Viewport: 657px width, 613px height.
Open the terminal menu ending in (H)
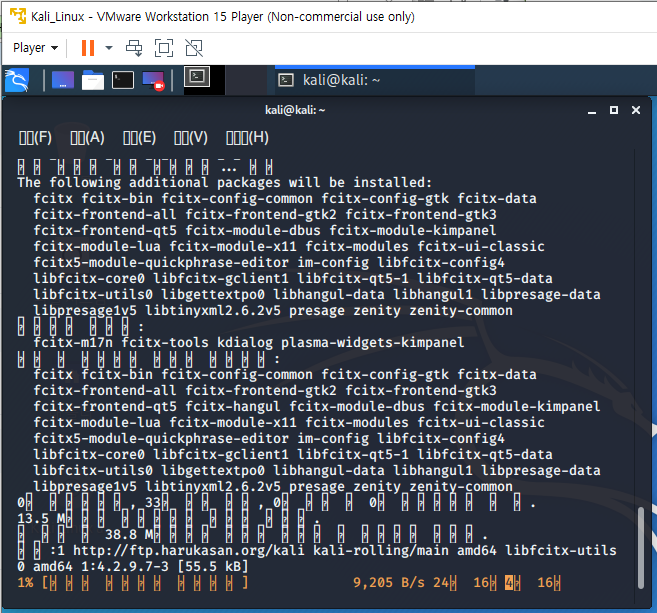click(247, 137)
